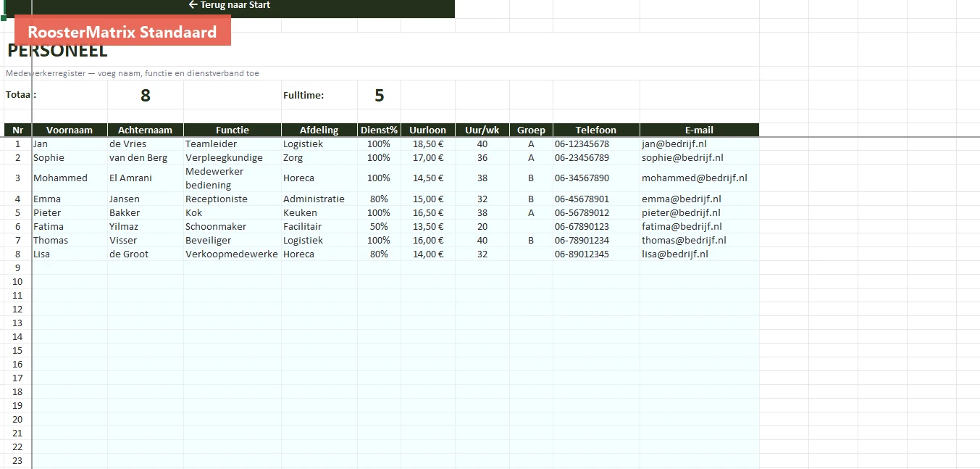Screen dimensions: 980x469
Task: Select the 'Achternaam' column header
Action: [x=146, y=130]
